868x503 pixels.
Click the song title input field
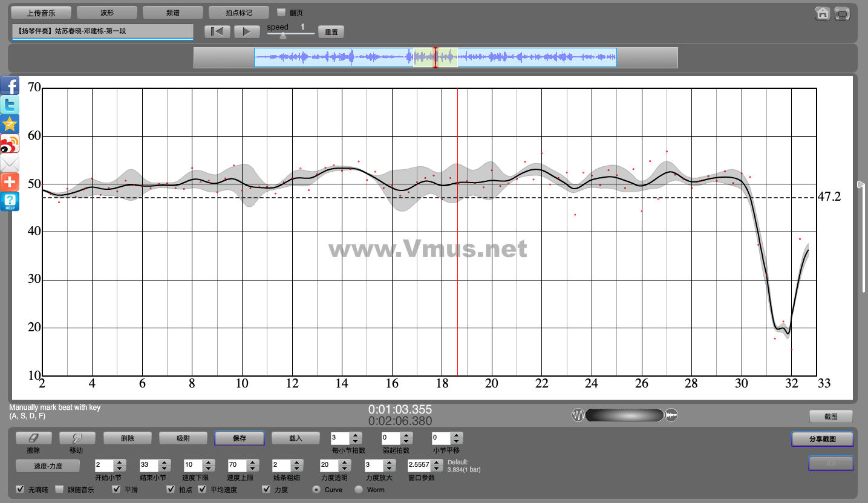click(102, 31)
